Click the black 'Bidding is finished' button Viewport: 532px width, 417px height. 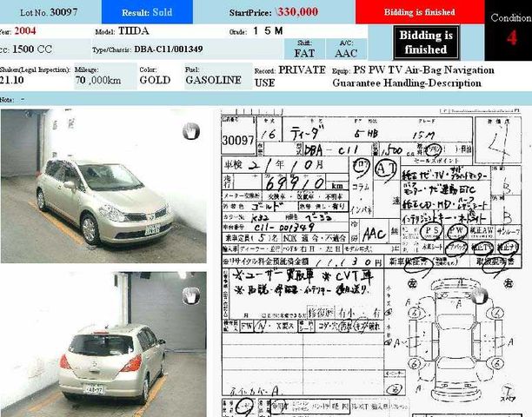click(x=426, y=43)
